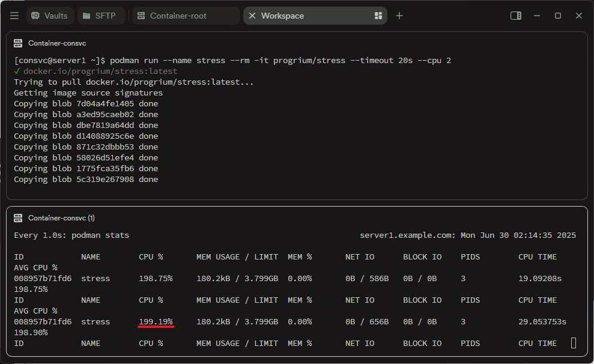This screenshot has height=364, width=594.
Task: Click the podman run stress command line
Action: [232, 60]
